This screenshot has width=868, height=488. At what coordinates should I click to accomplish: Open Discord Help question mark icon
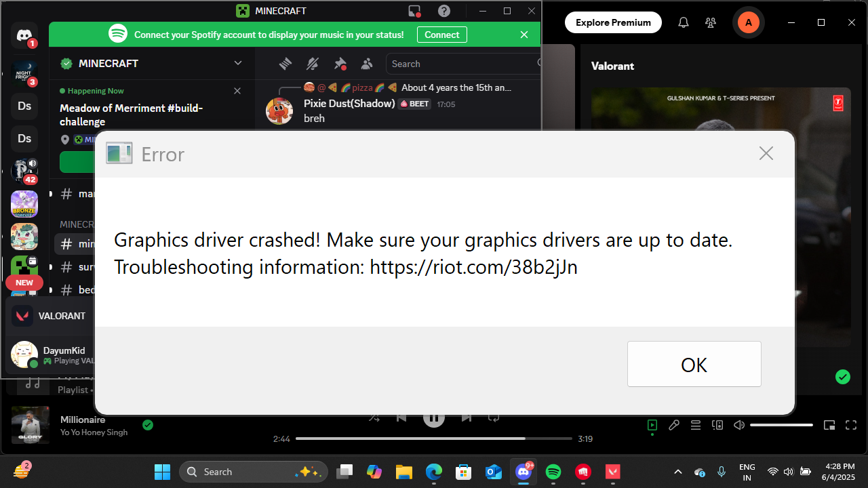(444, 11)
